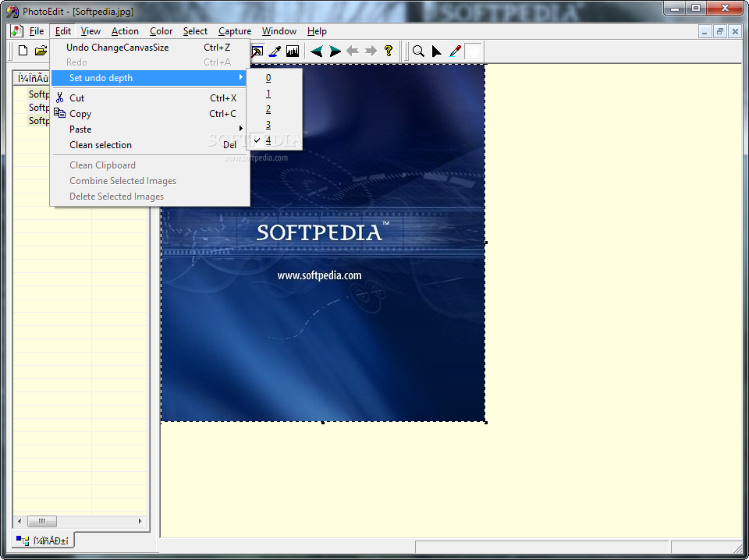Image resolution: width=749 pixels, height=560 pixels.
Task: Click the teal right arrow icon
Action: (x=335, y=51)
